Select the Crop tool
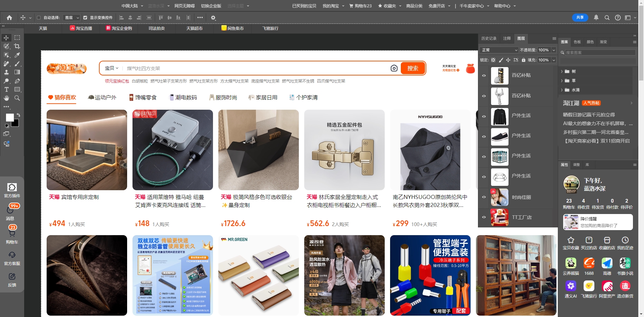Screen dimensions: 644x317 17,46
